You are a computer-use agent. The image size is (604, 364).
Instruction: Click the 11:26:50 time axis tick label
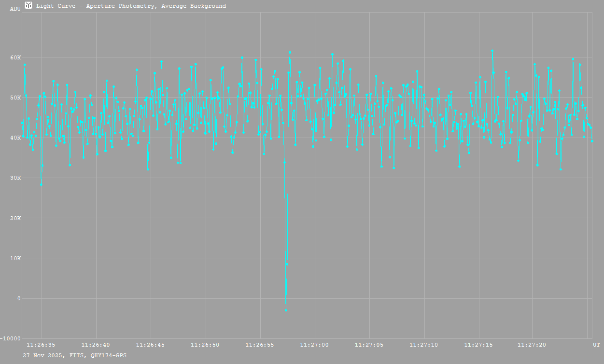click(205, 345)
